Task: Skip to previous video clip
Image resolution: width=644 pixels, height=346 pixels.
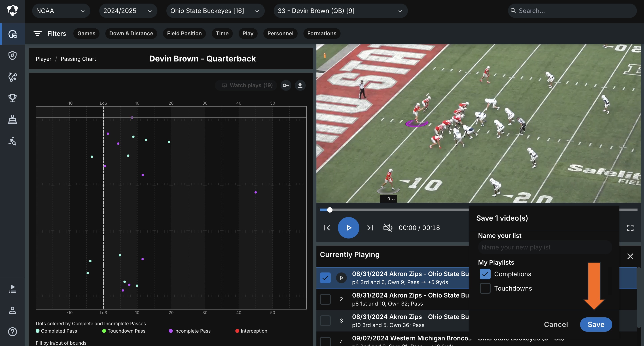Action: point(327,228)
